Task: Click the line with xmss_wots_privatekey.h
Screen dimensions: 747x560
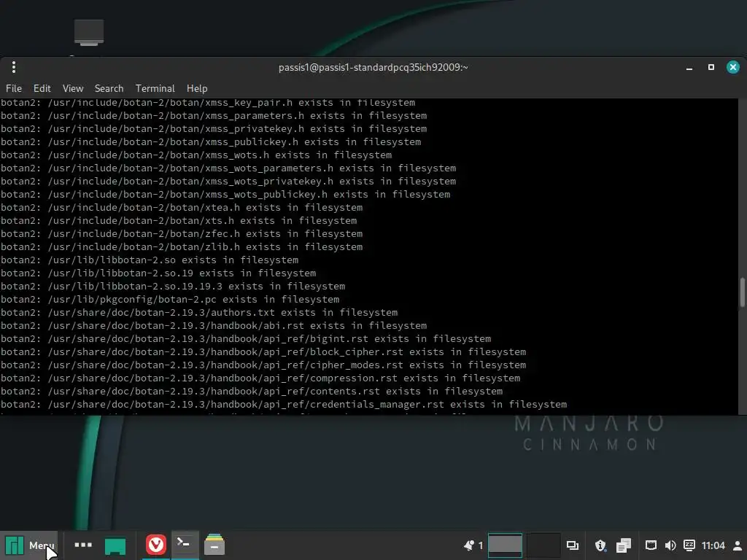Action: (x=228, y=182)
